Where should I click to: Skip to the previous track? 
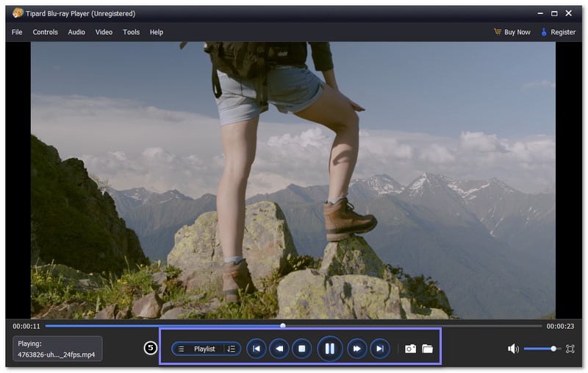(x=257, y=349)
